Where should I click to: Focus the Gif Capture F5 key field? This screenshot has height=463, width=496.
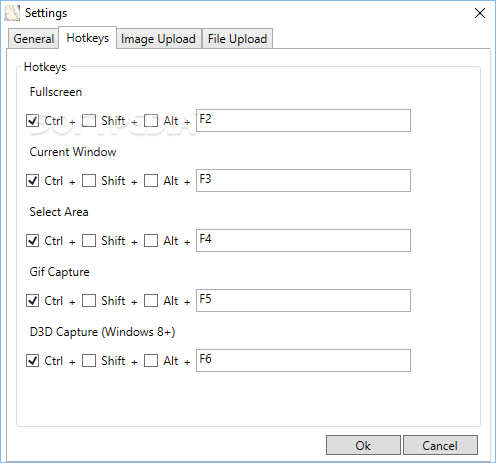coord(303,300)
